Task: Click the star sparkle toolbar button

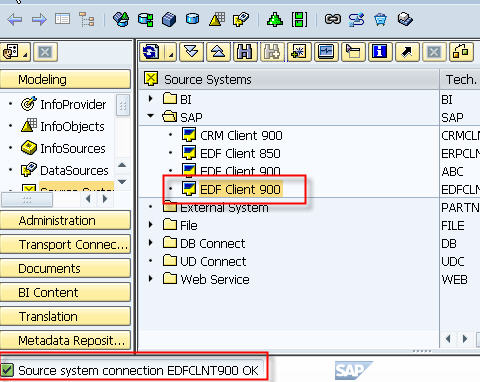Action: tap(299, 52)
